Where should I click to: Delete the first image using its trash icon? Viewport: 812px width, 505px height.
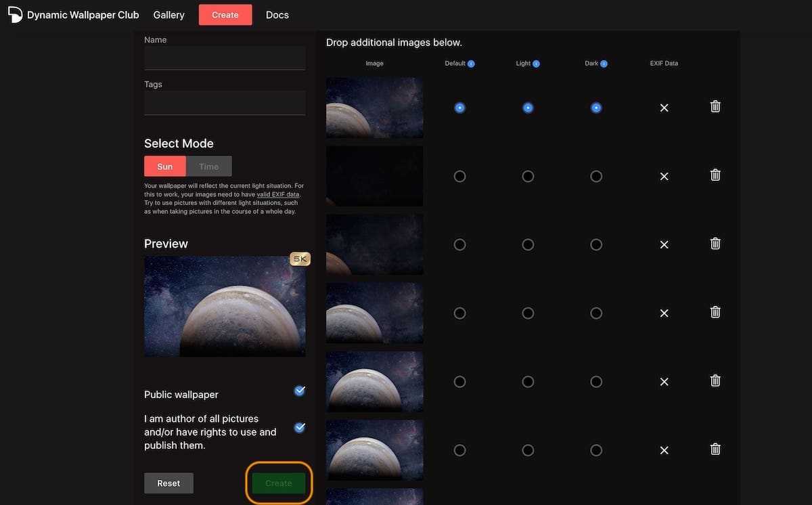click(x=715, y=106)
